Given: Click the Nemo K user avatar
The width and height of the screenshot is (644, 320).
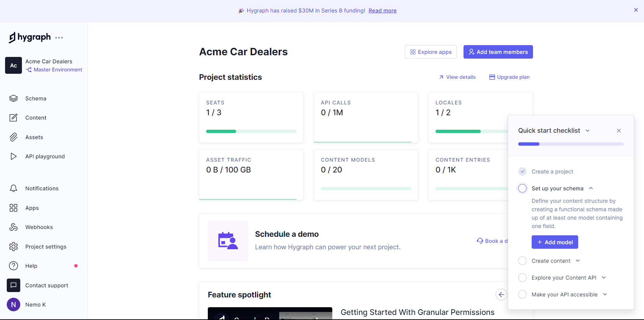Looking at the screenshot, I should (x=13, y=305).
